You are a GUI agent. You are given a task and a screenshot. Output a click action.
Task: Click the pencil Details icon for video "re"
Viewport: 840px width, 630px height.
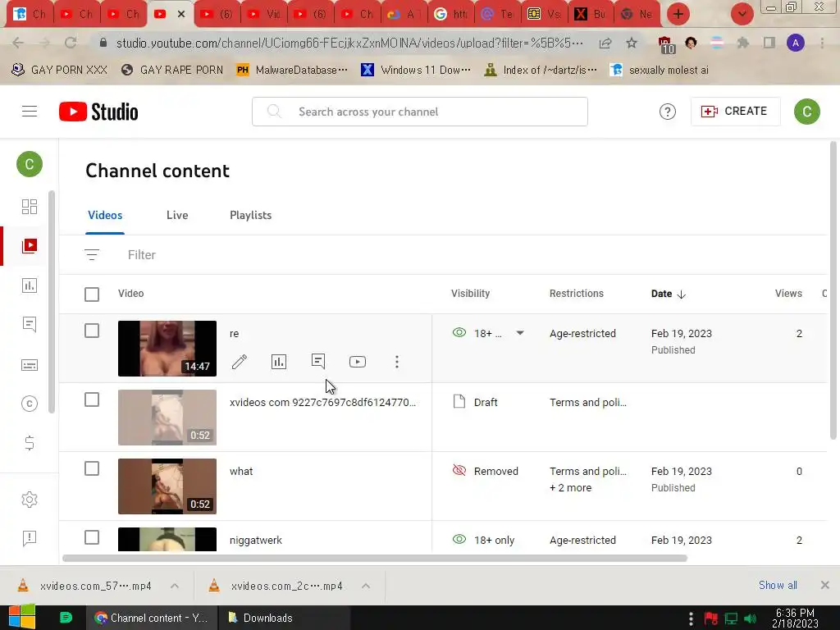[x=240, y=362]
